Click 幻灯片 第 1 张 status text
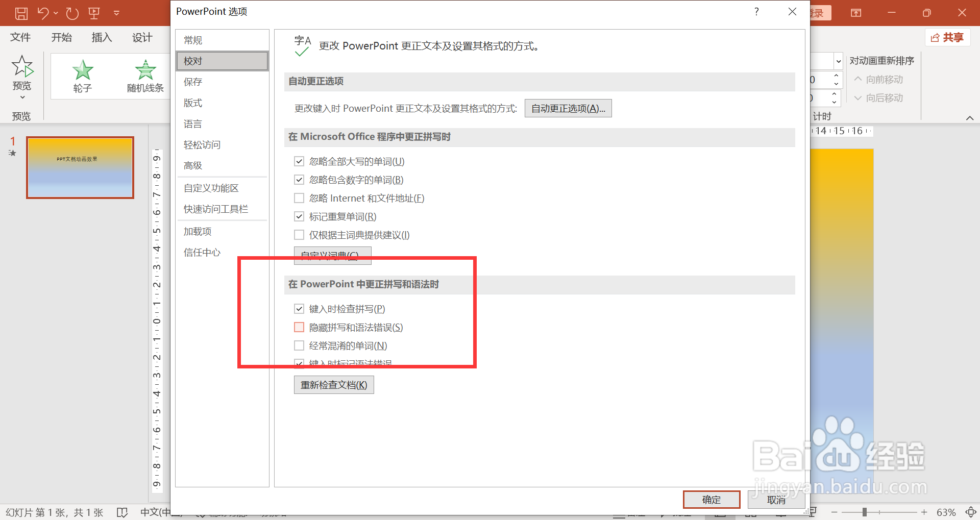The height and width of the screenshot is (520, 980). coord(55,512)
